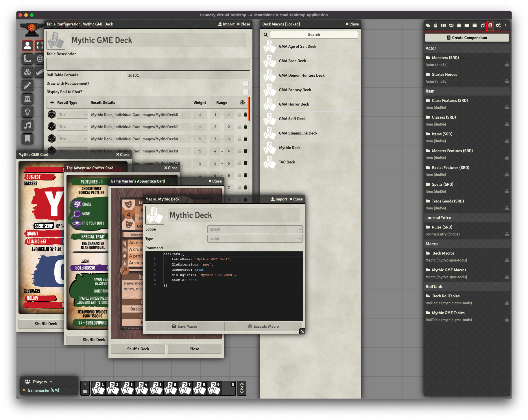Add a new result with the plus icon
Image resolution: width=528 pixels, height=420 pixels.
(52, 102)
